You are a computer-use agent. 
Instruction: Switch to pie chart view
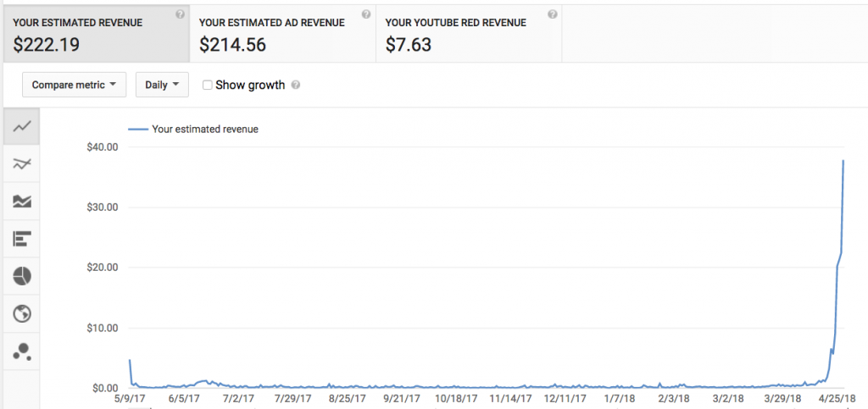pyautogui.click(x=22, y=276)
